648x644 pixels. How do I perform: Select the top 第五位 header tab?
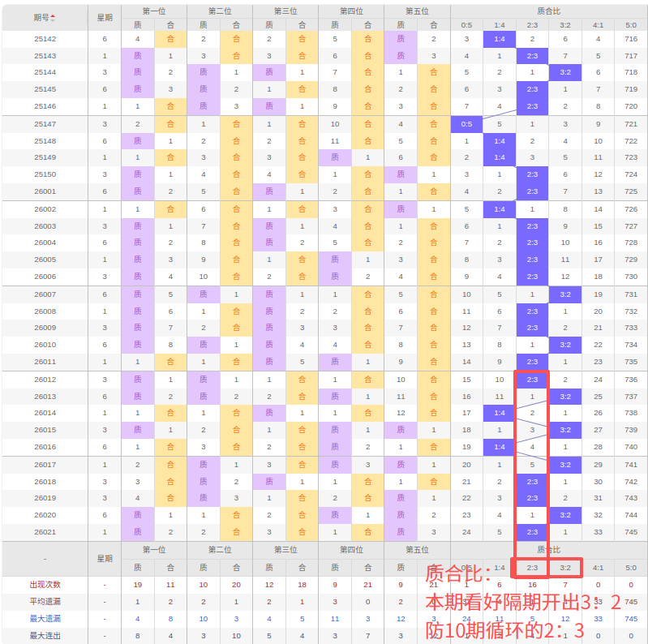417,11
